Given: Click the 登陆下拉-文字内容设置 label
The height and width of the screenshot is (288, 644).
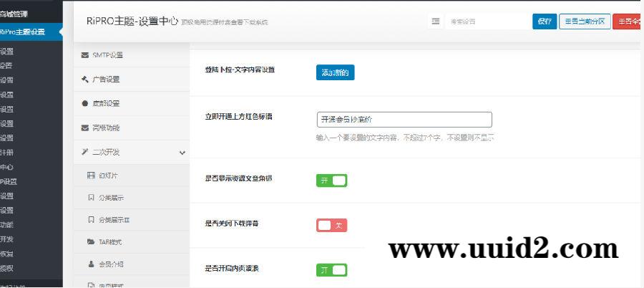Looking at the screenshot, I should pyautogui.click(x=240, y=70).
